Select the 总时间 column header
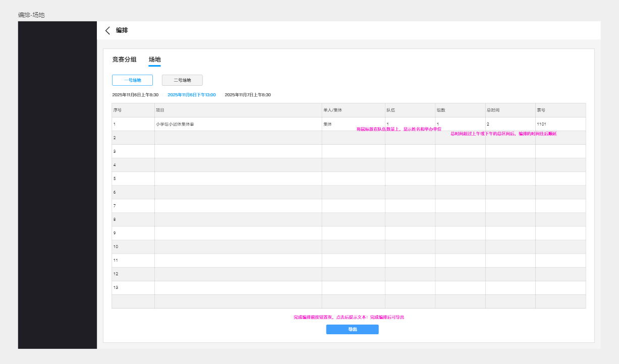Viewport: 619px width, 364px height. (493, 110)
